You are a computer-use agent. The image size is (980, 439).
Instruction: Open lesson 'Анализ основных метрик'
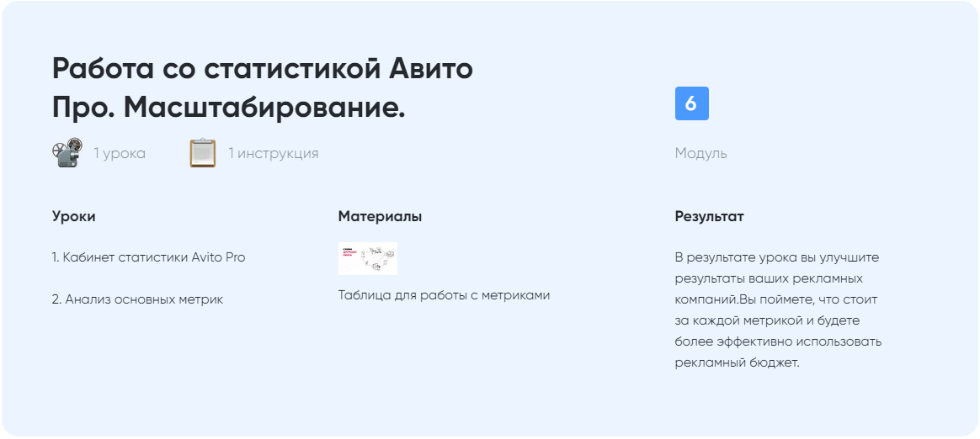(137, 299)
